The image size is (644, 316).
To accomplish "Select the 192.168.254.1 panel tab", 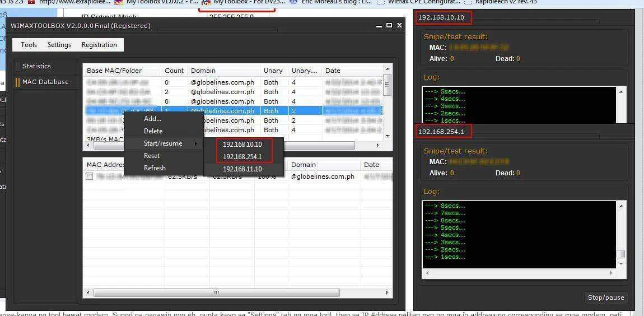I will point(443,132).
